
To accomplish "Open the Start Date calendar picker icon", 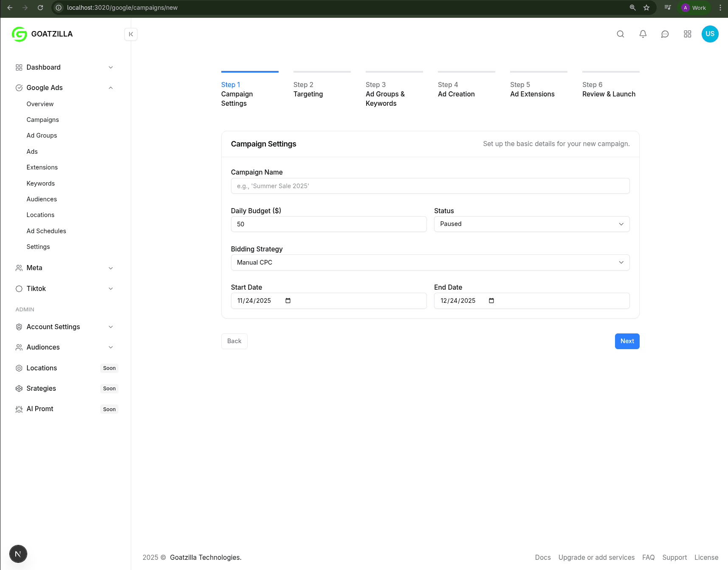I will [x=288, y=301].
